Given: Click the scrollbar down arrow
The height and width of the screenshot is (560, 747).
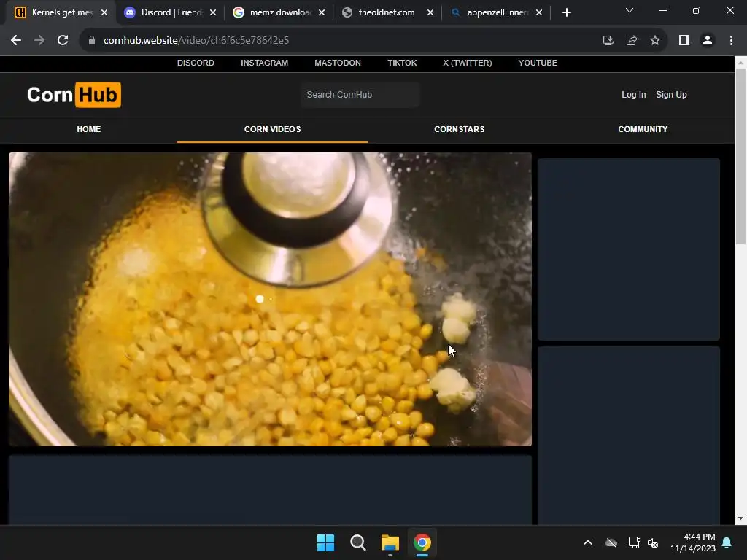Looking at the screenshot, I should [x=740, y=519].
